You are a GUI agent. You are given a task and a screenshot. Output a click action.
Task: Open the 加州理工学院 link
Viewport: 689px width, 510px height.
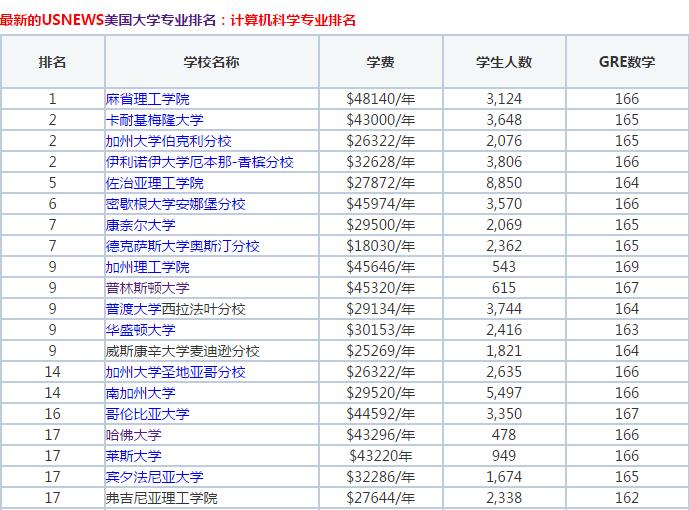(x=147, y=267)
